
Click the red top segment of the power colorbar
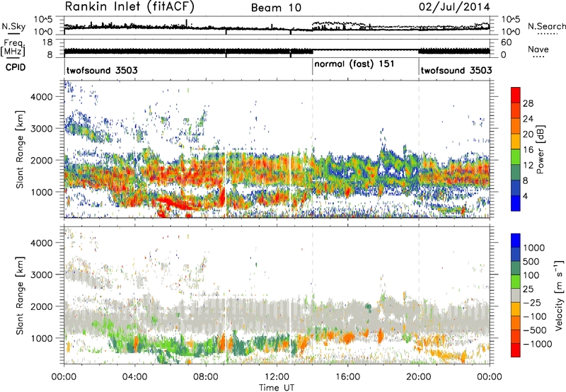(516, 95)
